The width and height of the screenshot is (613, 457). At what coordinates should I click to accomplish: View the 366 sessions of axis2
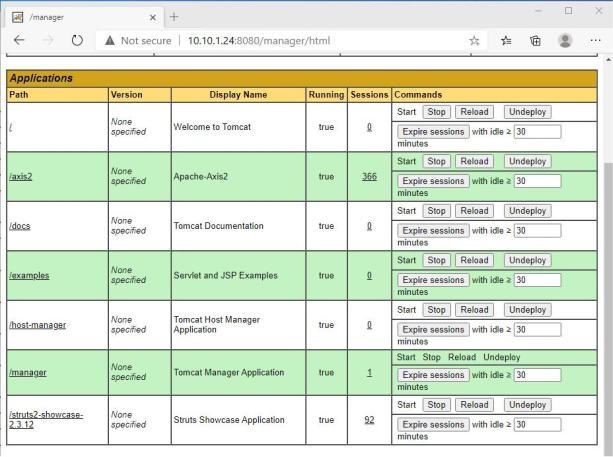(369, 176)
